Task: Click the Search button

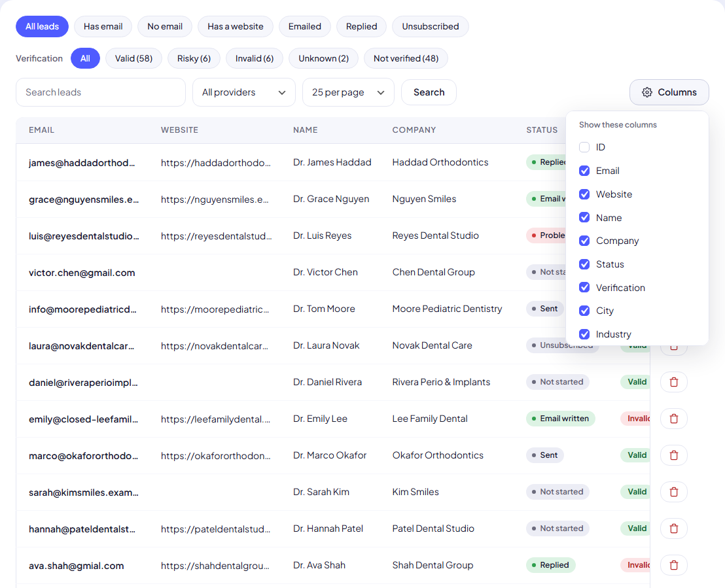Action: click(429, 92)
